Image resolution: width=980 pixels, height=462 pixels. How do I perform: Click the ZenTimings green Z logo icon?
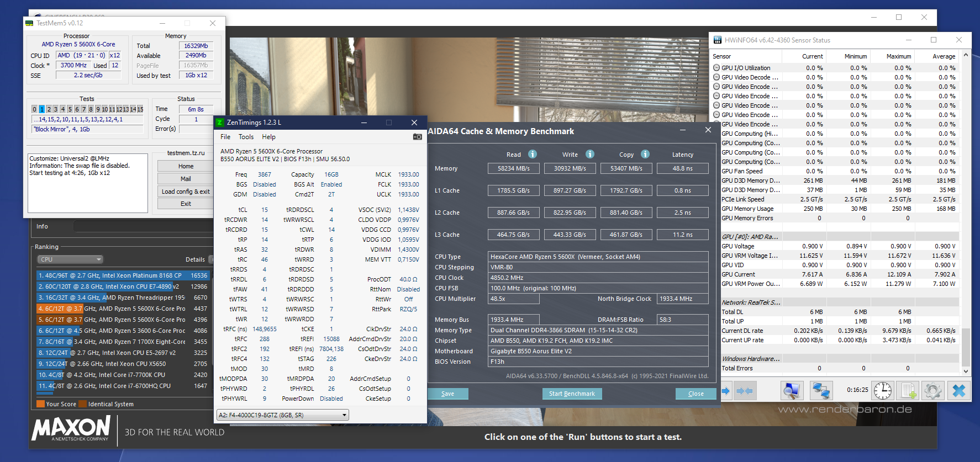coord(220,123)
